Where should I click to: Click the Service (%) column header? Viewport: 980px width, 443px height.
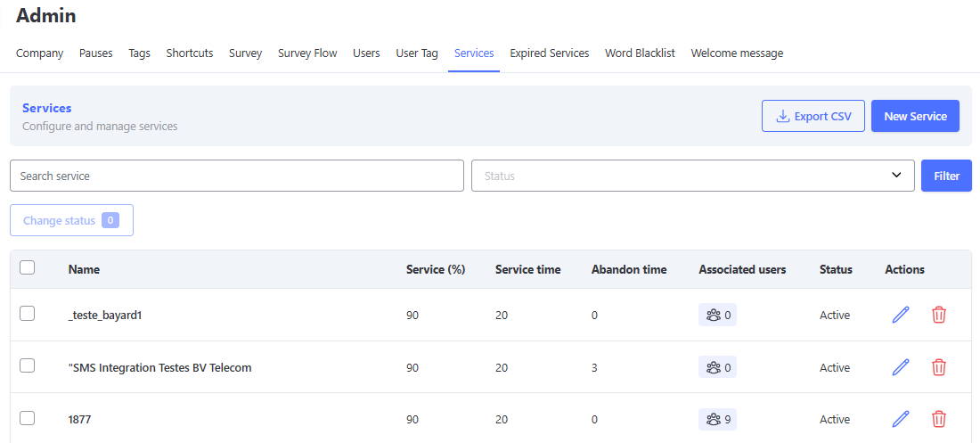point(436,270)
